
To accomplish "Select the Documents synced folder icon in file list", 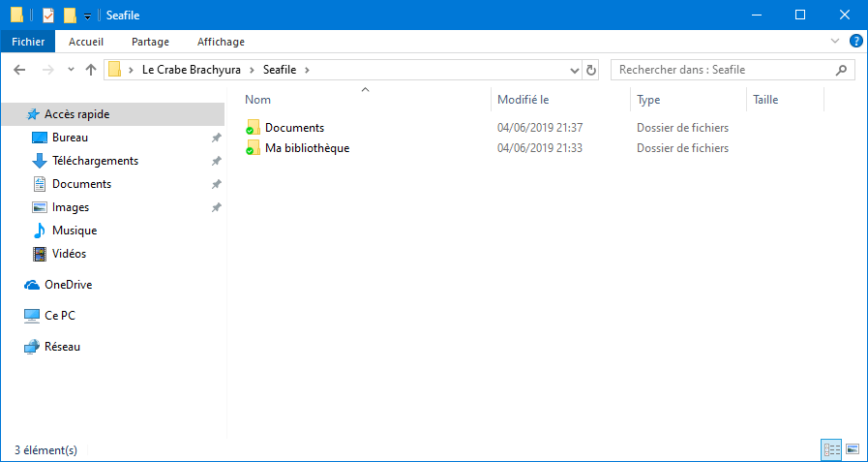I will pos(253,127).
